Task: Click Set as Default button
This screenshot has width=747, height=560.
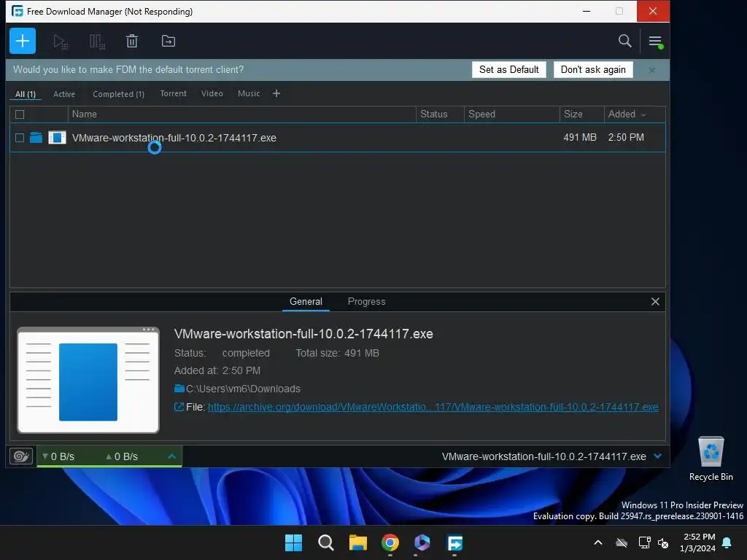Action: [508, 69]
